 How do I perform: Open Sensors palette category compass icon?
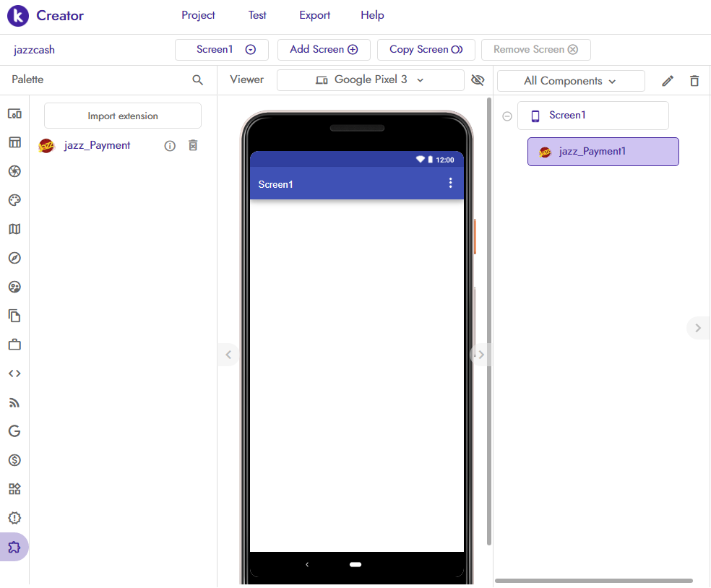tap(14, 258)
